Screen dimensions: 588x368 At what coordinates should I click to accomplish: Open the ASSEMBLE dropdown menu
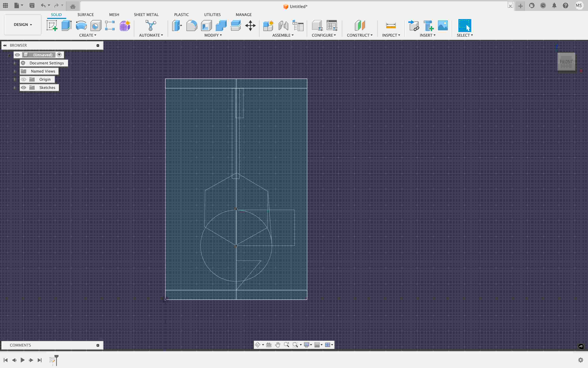(x=283, y=35)
